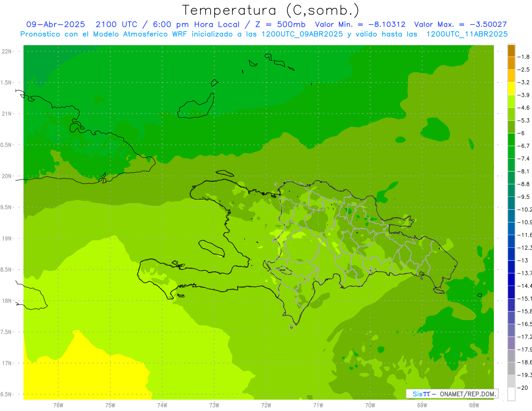Screen dimensions: 532x411
Task: Pick gray swatch between -18.6 and -19.3
Action: tap(511, 369)
